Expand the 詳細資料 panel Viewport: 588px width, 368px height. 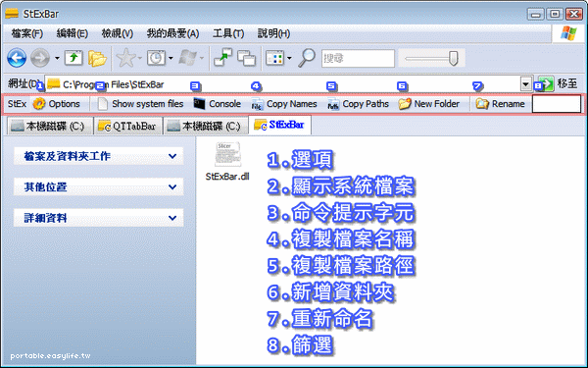pyautogui.click(x=99, y=218)
